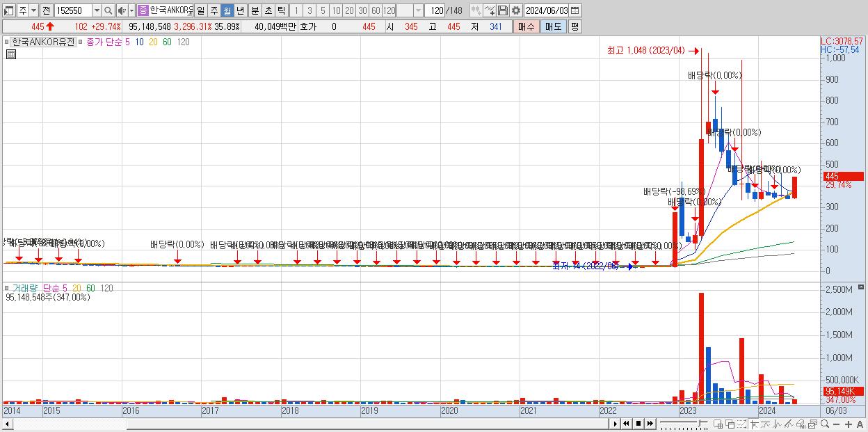Select interval button 10
The height and width of the screenshot is (432, 868).
pos(336,10)
